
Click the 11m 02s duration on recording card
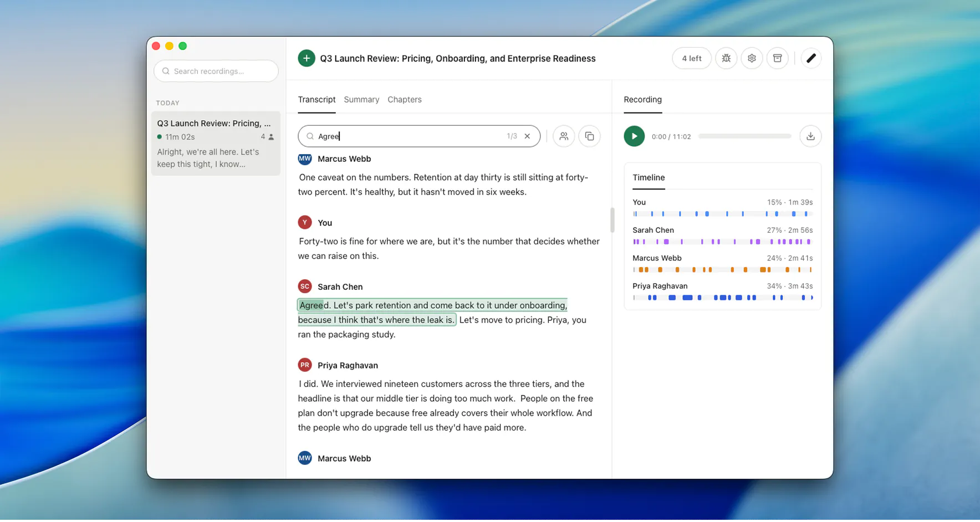(180, 137)
